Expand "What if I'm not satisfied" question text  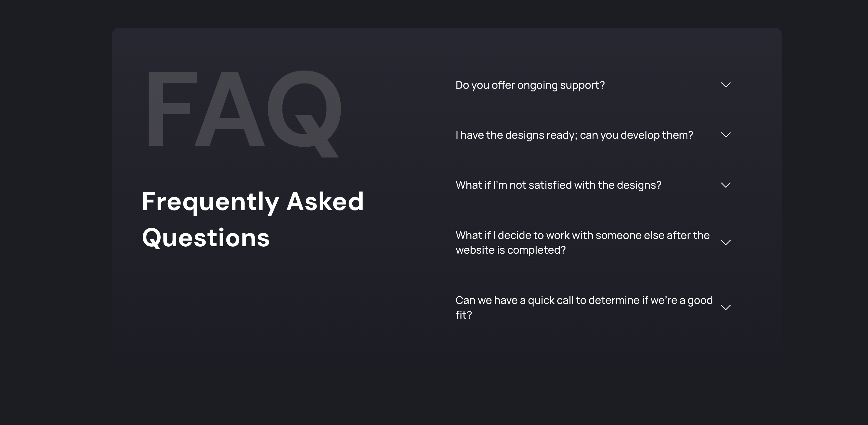[558, 185]
